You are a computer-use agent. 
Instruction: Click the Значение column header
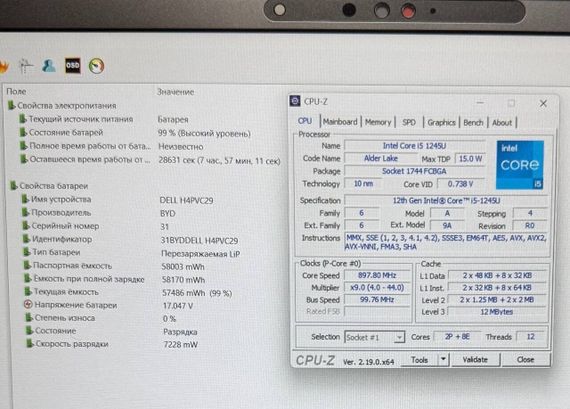(175, 92)
